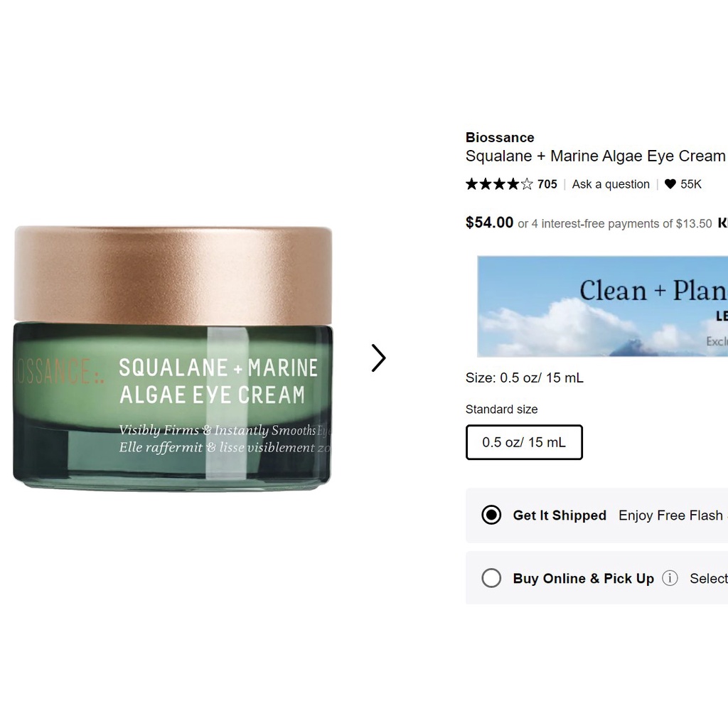Click the next image arrow chevron
This screenshot has width=728, height=728.
click(378, 358)
